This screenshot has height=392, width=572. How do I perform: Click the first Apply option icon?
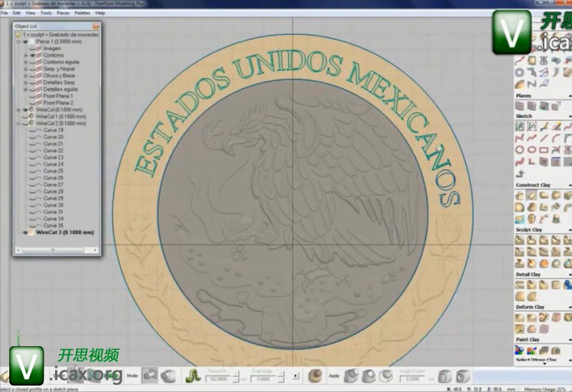pyautogui.click(x=352, y=376)
